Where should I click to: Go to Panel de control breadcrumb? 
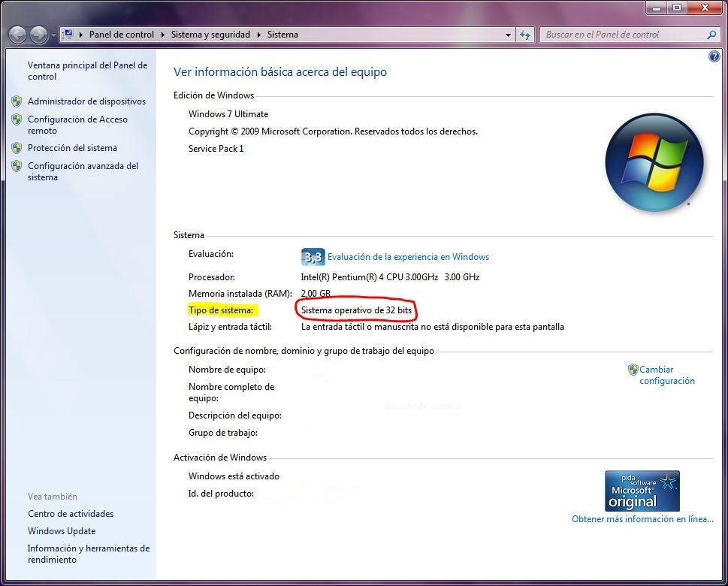pos(121,35)
